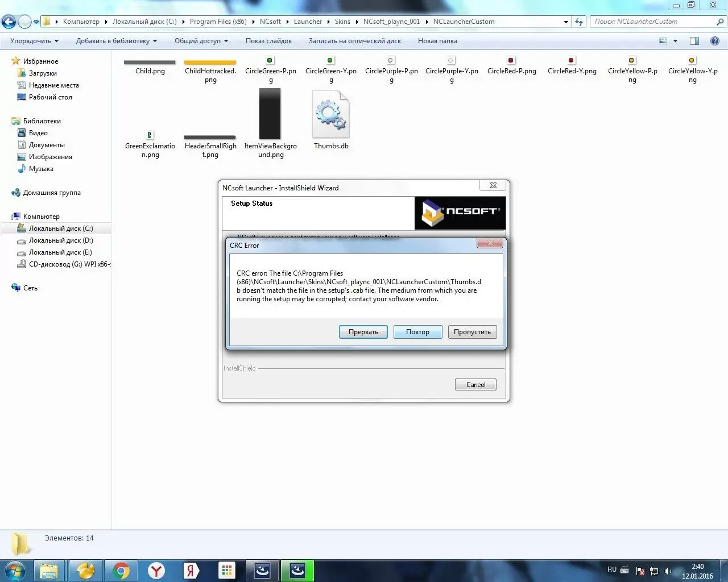Open recent locations dropdown arrow
The image size is (728, 582).
[x=36, y=22]
